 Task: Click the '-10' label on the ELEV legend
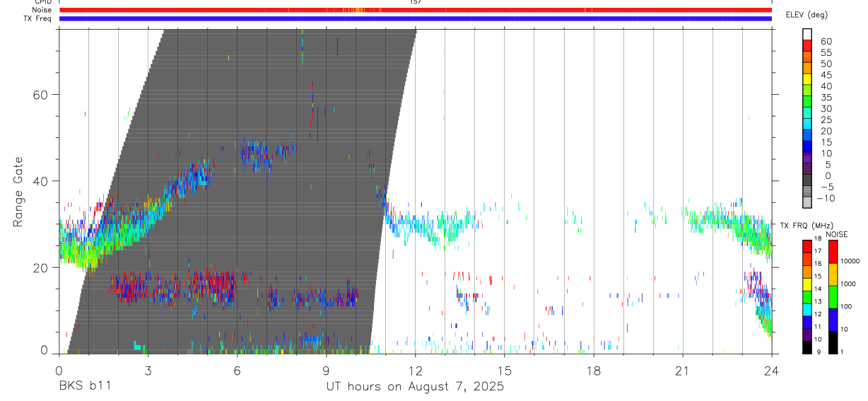[827, 198]
